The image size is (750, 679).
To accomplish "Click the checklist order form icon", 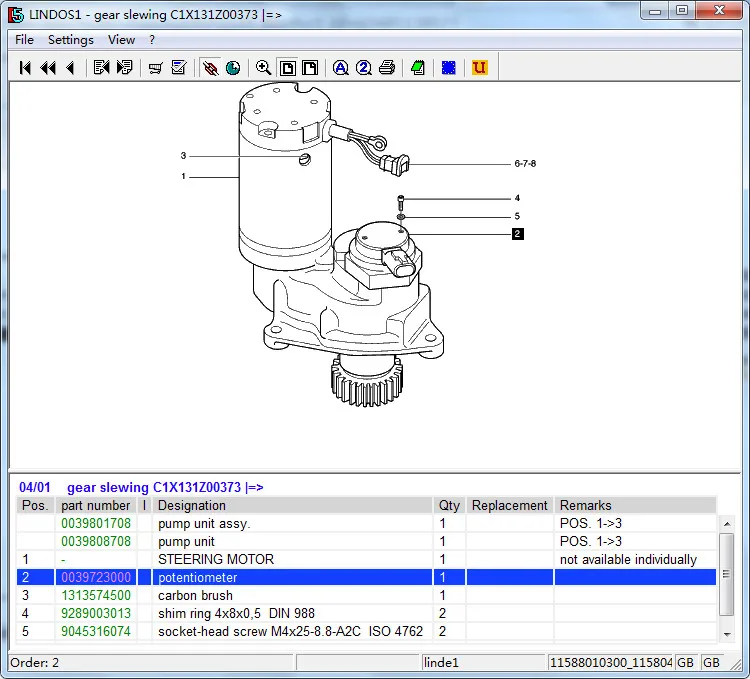I will (x=179, y=68).
